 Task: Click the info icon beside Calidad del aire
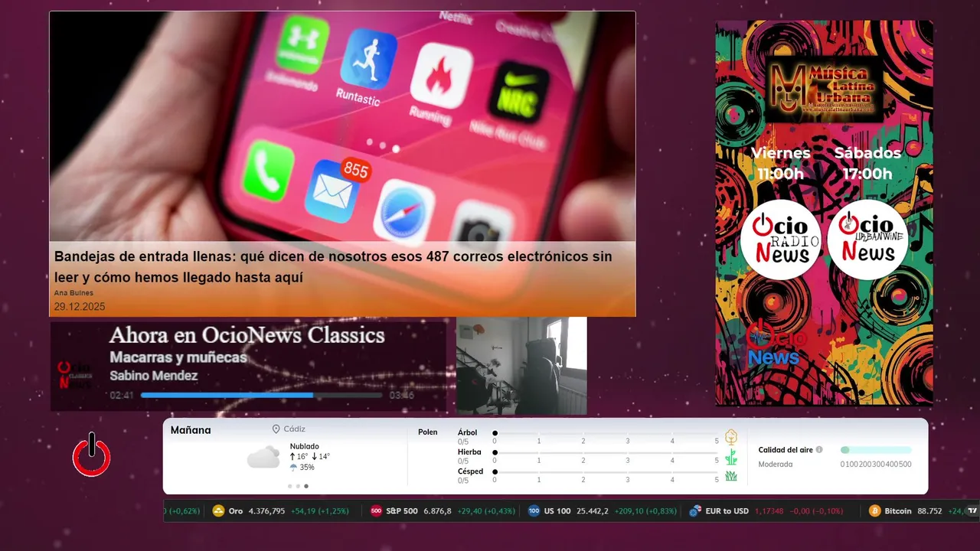819,450
